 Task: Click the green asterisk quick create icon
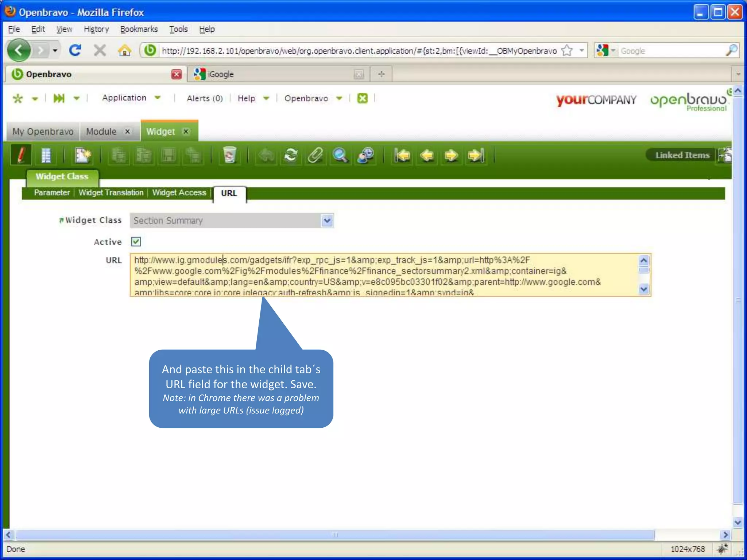(18, 98)
